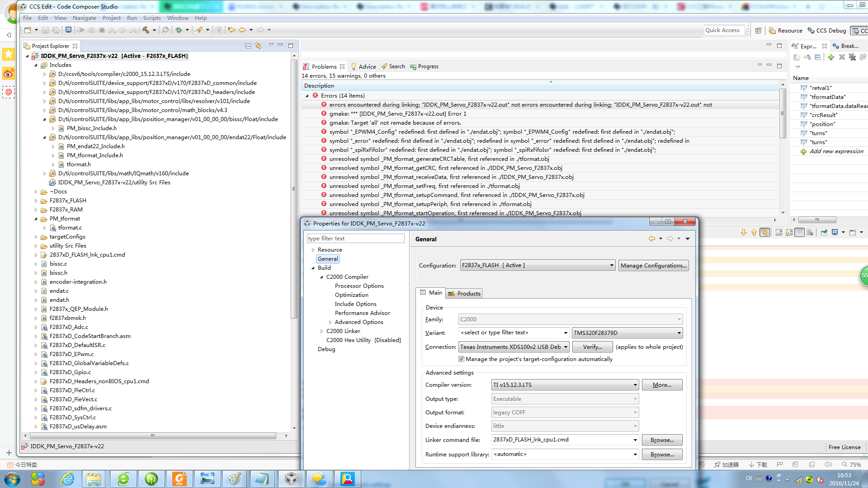Toggle Link with Editor in Project Explorer

[x=258, y=46]
